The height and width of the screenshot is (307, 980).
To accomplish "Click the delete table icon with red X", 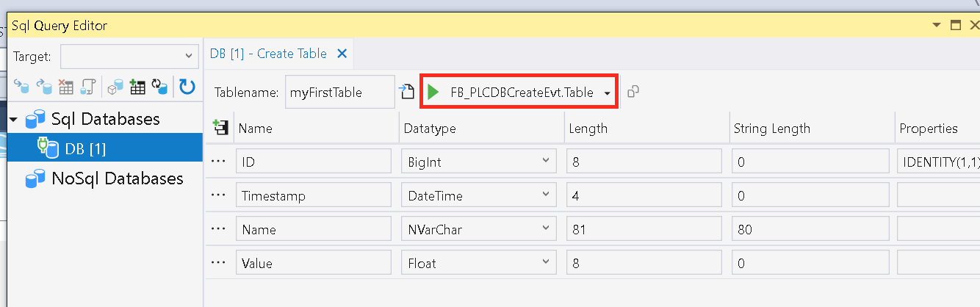I will point(66,87).
